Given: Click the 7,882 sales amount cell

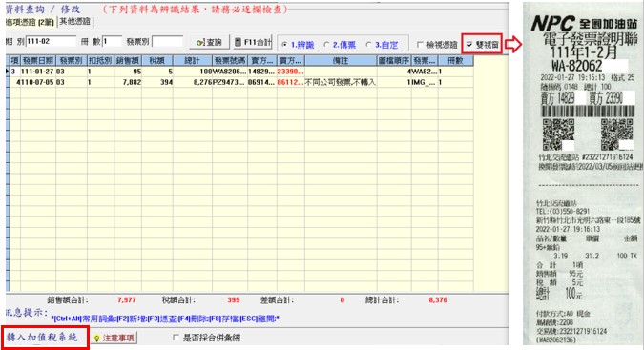Looking at the screenshot, I should click(x=128, y=82).
